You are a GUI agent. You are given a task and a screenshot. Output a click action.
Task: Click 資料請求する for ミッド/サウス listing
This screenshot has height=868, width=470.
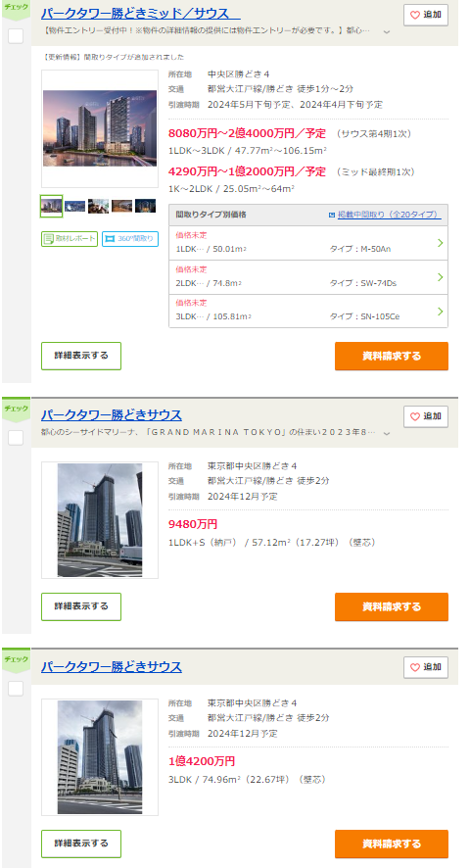pyautogui.click(x=392, y=356)
